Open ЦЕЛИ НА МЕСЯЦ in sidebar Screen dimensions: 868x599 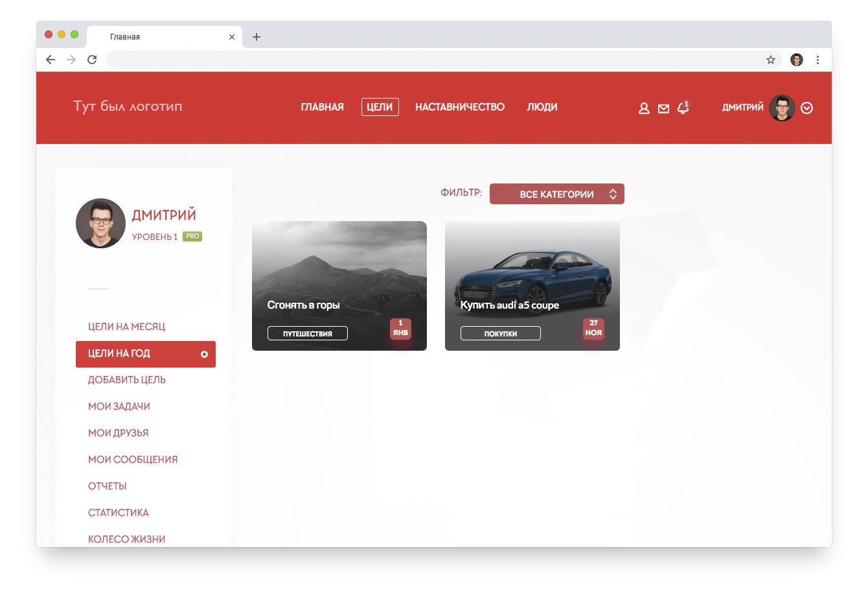coord(127,327)
